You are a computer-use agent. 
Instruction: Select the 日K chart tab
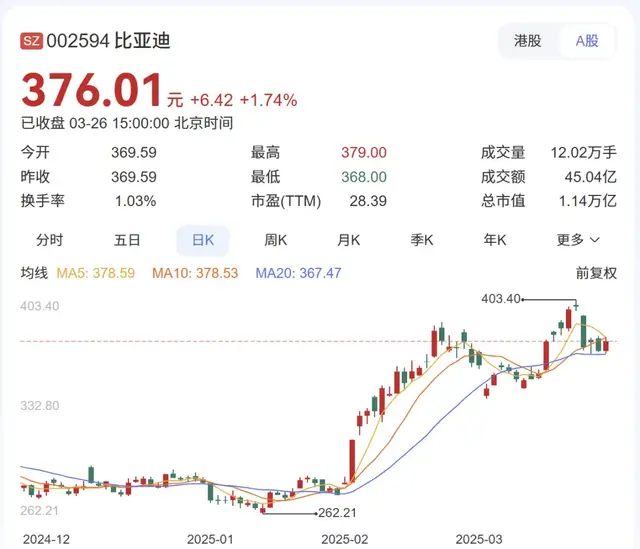click(203, 240)
